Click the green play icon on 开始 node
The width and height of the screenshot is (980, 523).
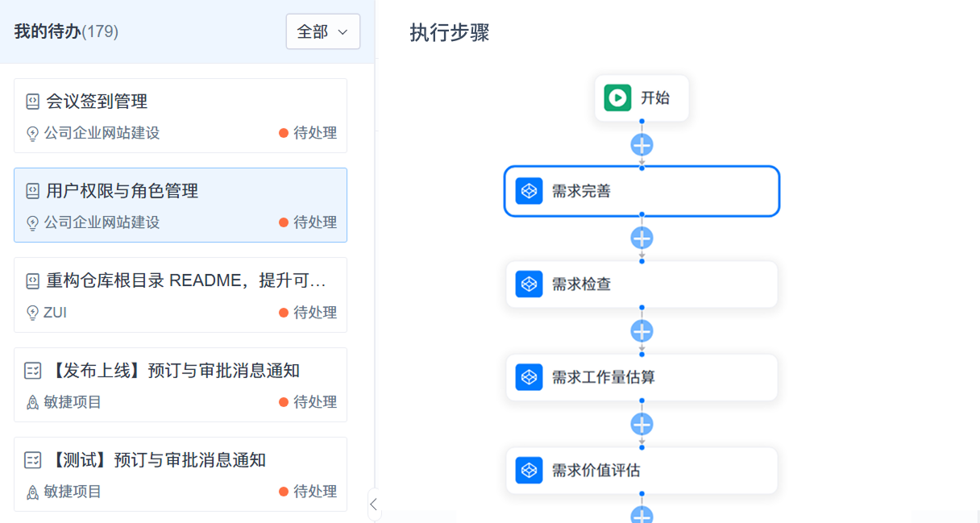617,98
